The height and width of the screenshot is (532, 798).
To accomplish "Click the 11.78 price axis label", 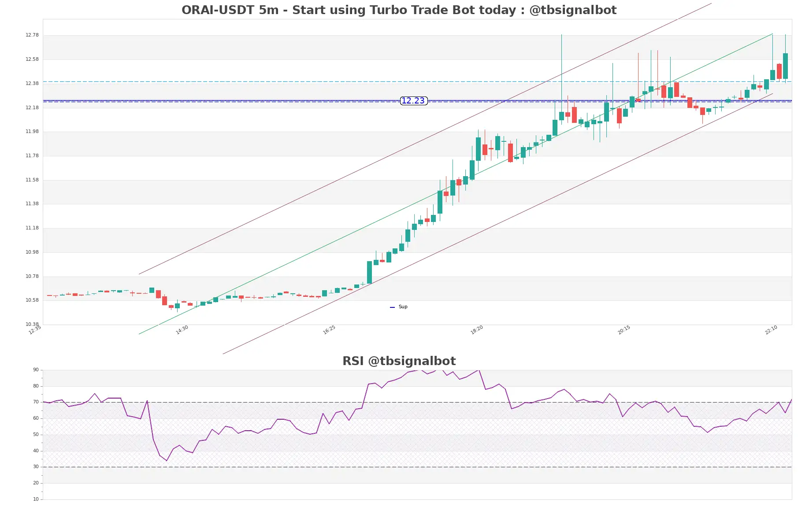I will (x=32, y=156).
